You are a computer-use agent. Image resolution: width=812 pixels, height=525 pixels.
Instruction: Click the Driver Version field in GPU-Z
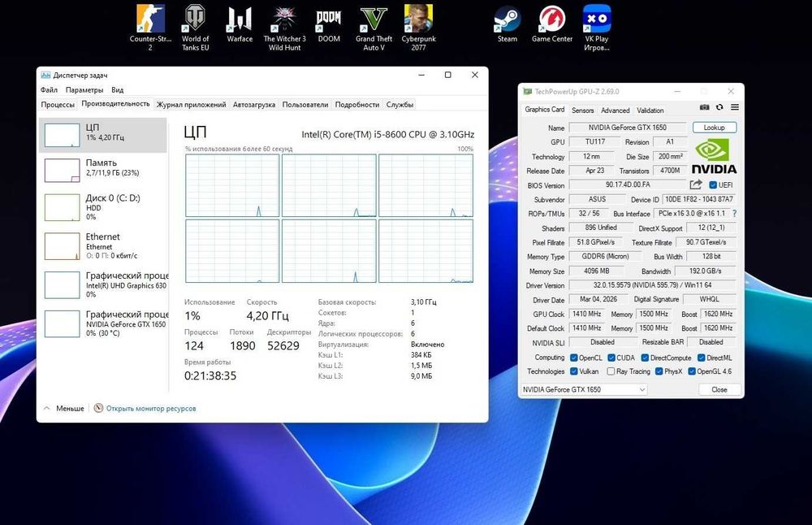click(x=653, y=285)
